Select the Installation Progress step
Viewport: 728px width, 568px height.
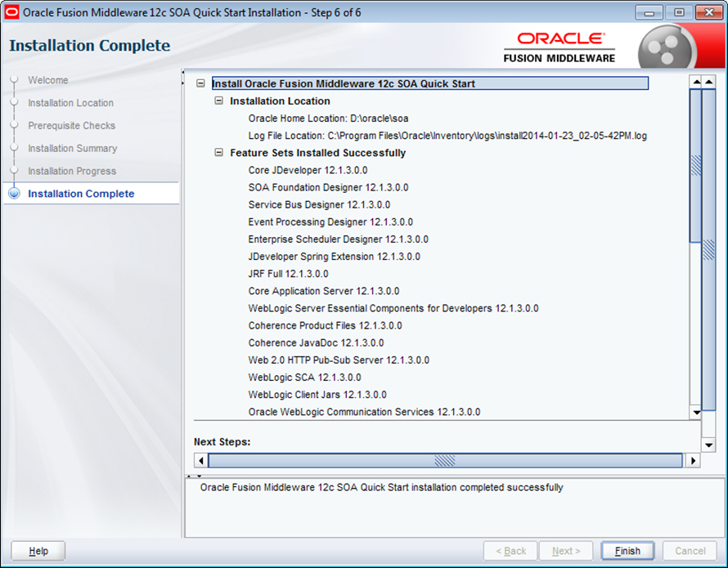coord(72,172)
